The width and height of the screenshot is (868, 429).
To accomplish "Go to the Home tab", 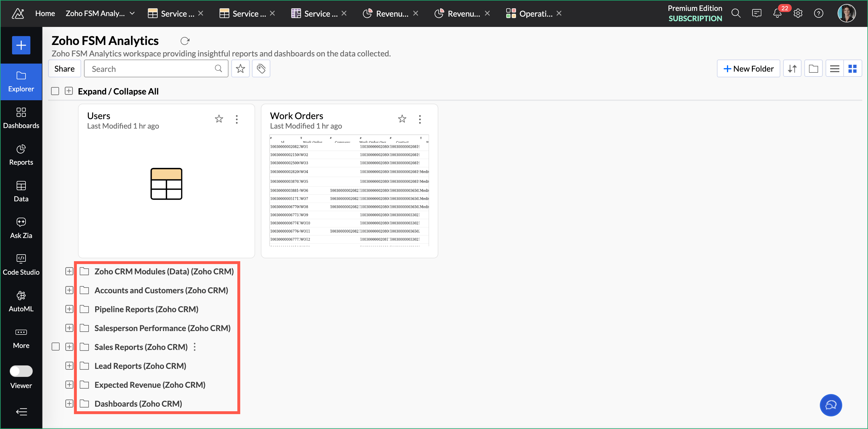I will tap(45, 13).
